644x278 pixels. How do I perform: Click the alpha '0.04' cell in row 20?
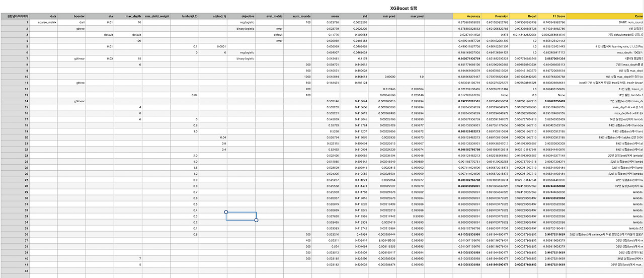tap(212, 137)
